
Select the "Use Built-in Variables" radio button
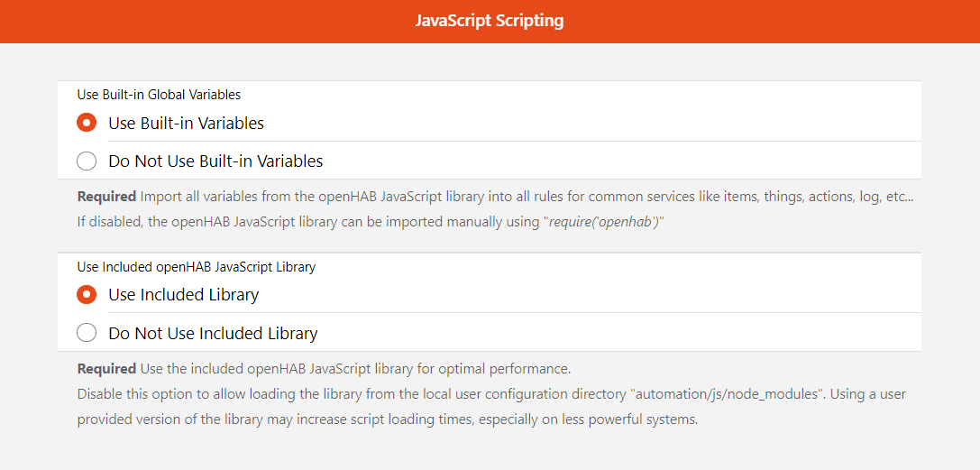pyautogui.click(x=87, y=123)
